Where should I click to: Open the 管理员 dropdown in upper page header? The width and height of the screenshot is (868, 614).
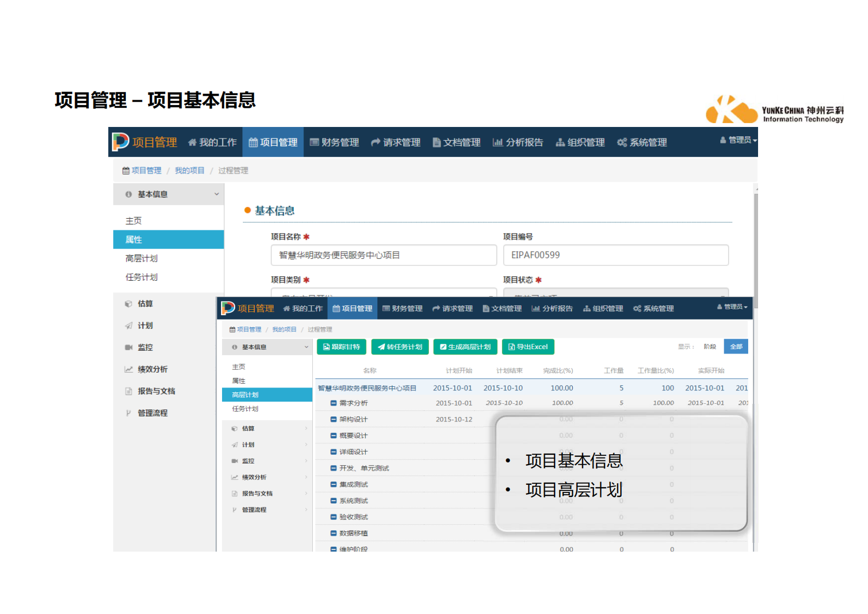[738, 140]
